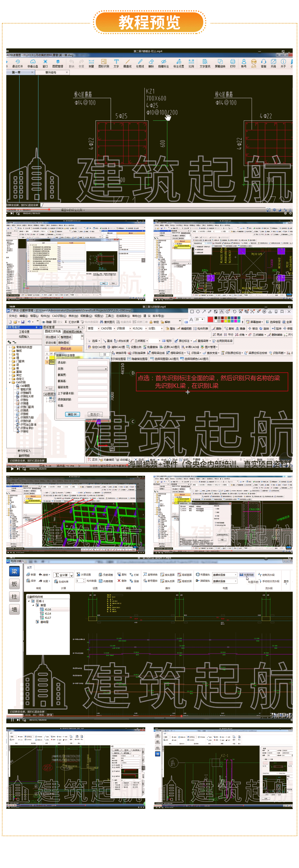Click 梁 button in 构件法输入 sidebar
Viewport: 299px width, 868px height.
pyautogui.click(x=14, y=571)
